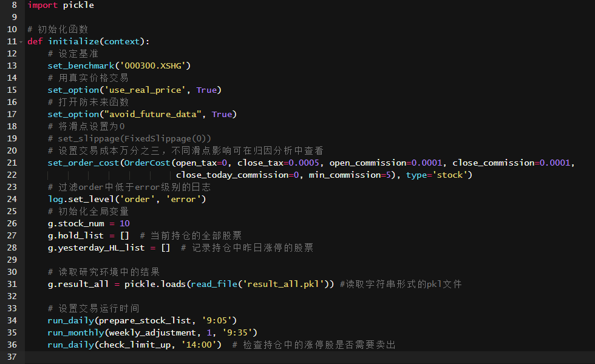
Task: Click line number 31 in the gutter
Action: click(x=12, y=284)
